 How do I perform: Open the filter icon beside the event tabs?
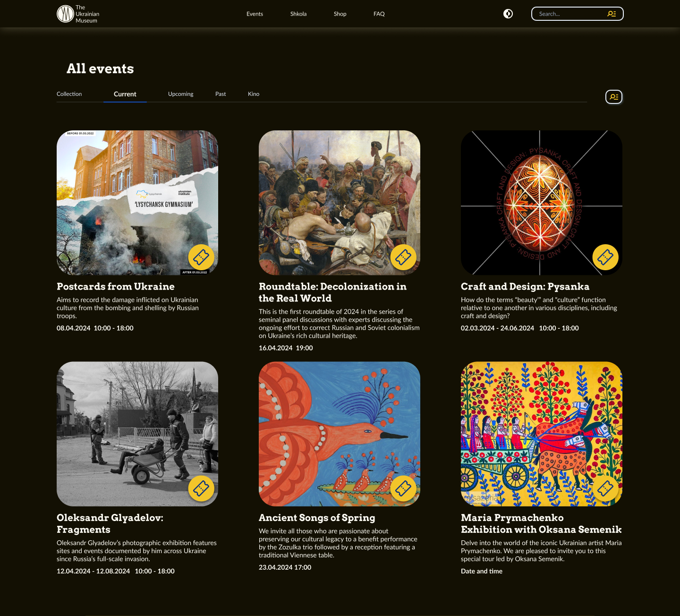pyautogui.click(x=614, y=97)
